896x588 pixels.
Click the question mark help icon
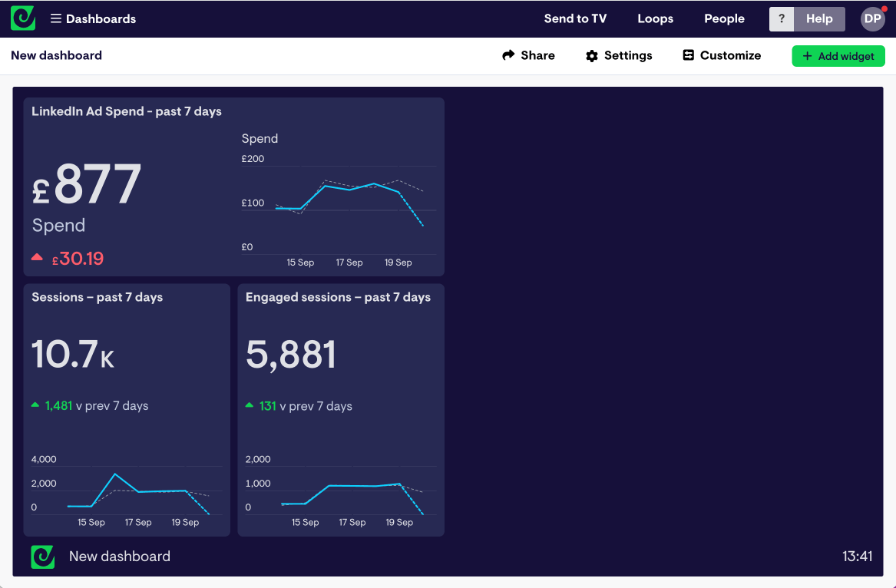(782, 18)
